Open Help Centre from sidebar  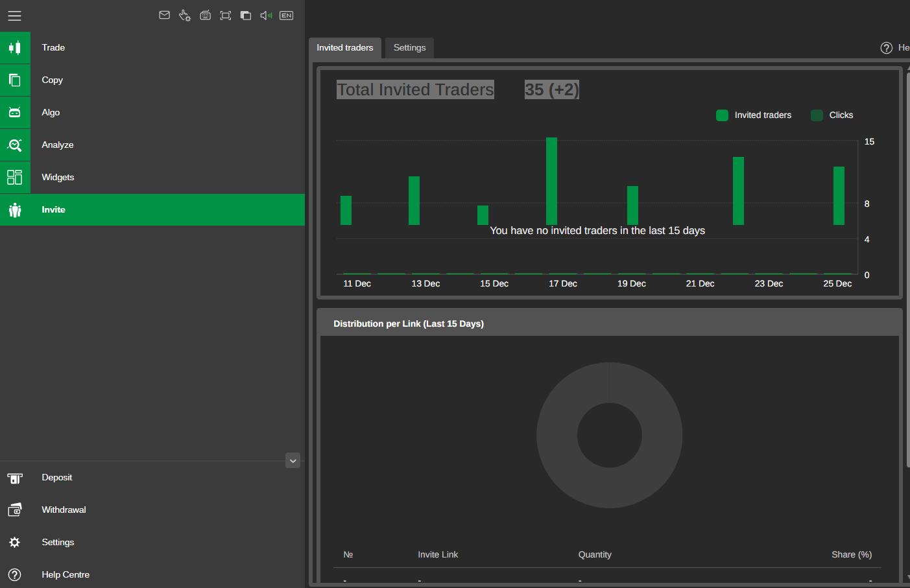[65, 575]
